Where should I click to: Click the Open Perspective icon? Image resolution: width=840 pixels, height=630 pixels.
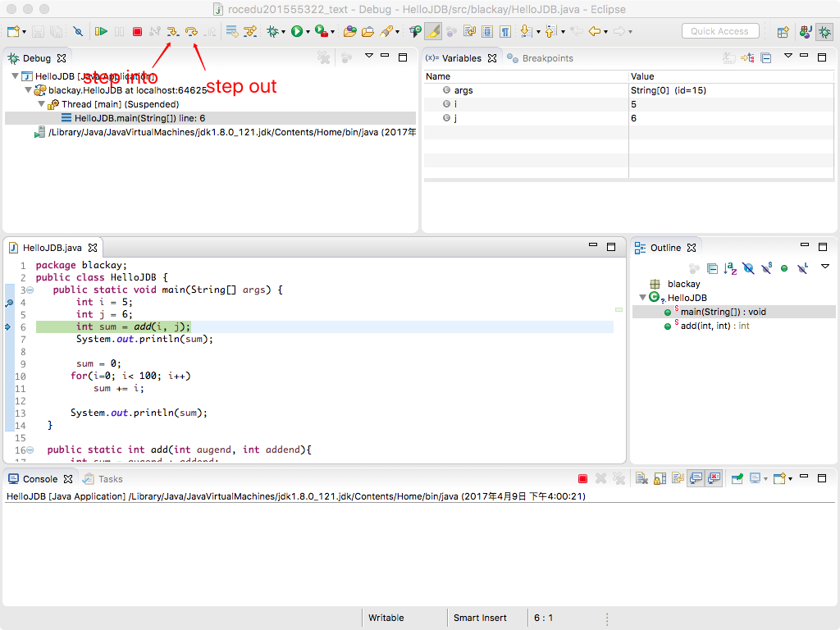(x=783, y=32)
